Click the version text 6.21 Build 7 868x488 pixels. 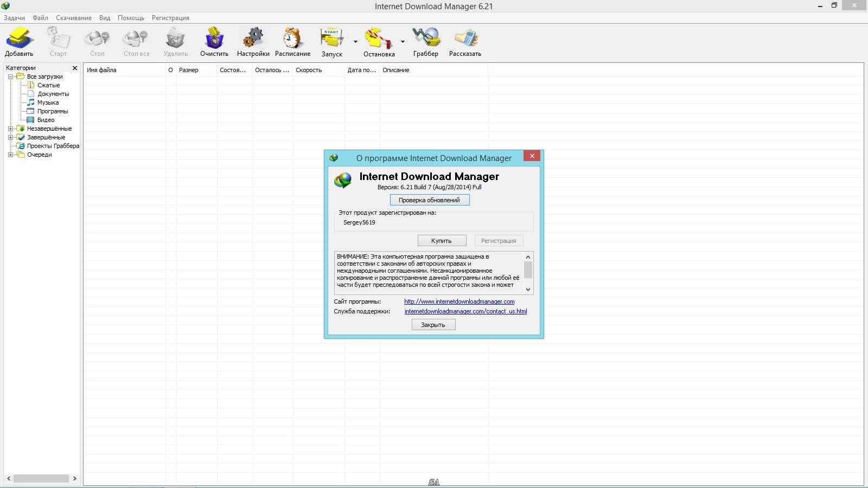click(x=429, y=187)
